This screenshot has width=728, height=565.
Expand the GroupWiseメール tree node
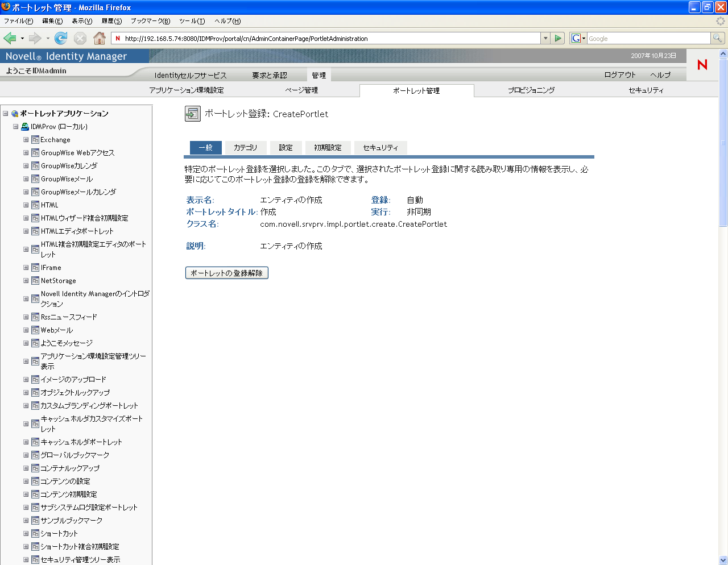[x=26, y=179]
